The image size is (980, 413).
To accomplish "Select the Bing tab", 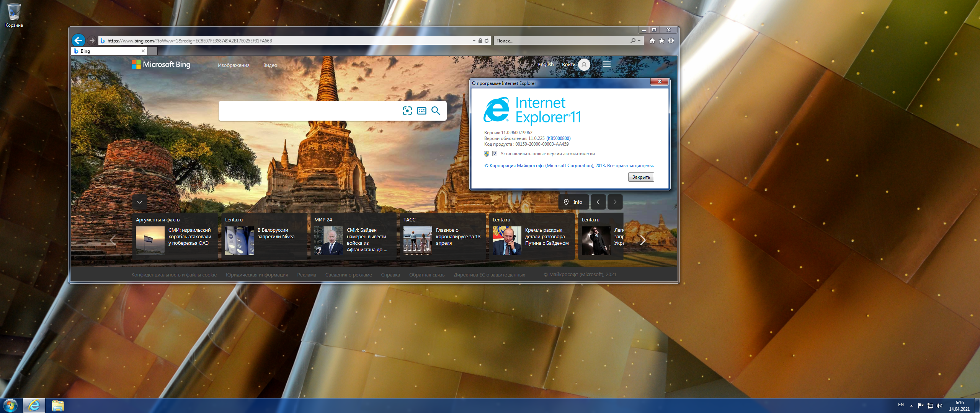I will 109,51.
